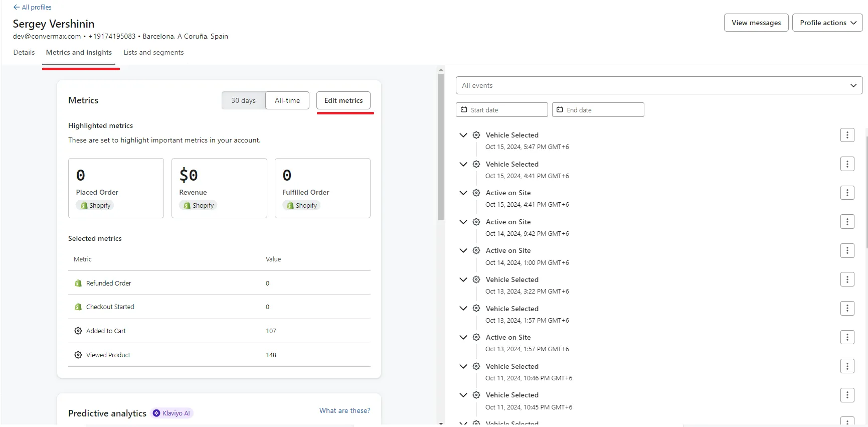Switch to the Details tab

coord(24,52)
